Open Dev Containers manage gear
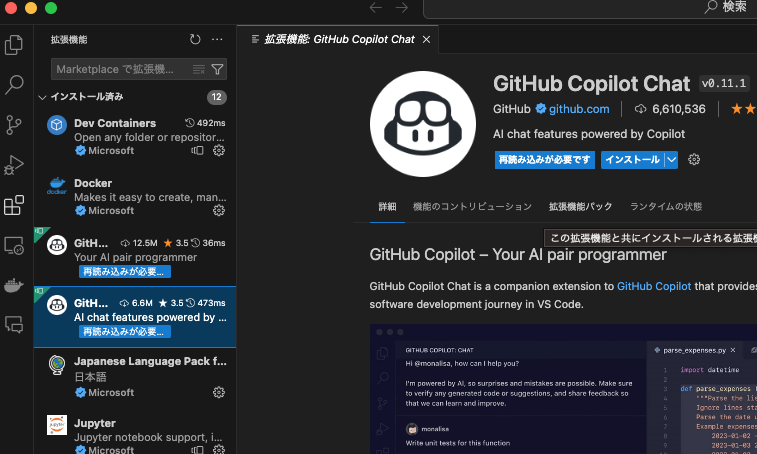The height and width of the screenshot is (454, 757). (x=219, y=150)
